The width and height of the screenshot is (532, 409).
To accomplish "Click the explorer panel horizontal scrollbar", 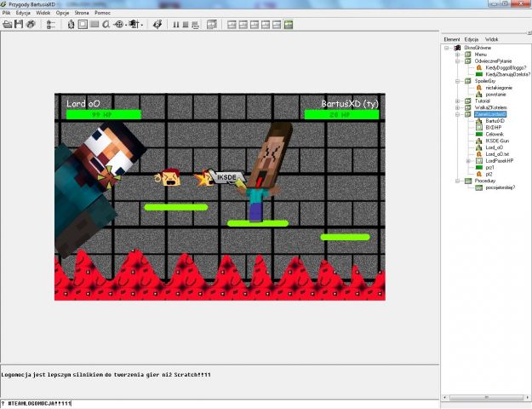I will [486, 397].
